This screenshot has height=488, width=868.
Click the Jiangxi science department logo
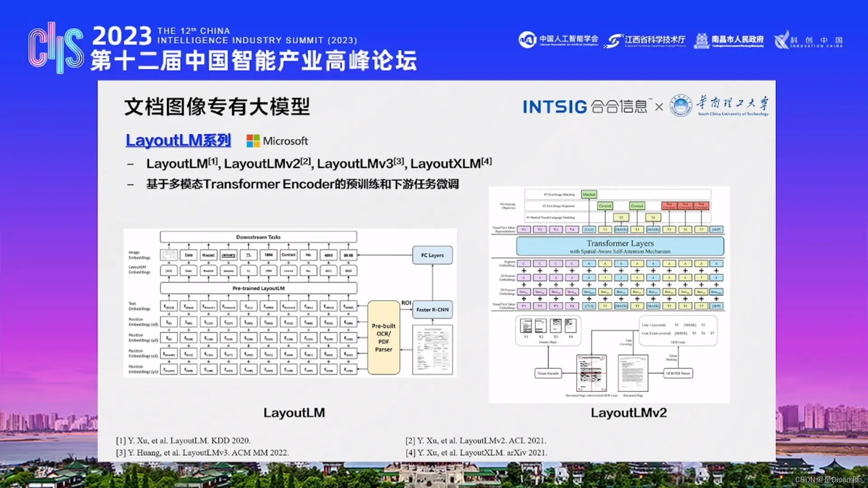[614, 41]
